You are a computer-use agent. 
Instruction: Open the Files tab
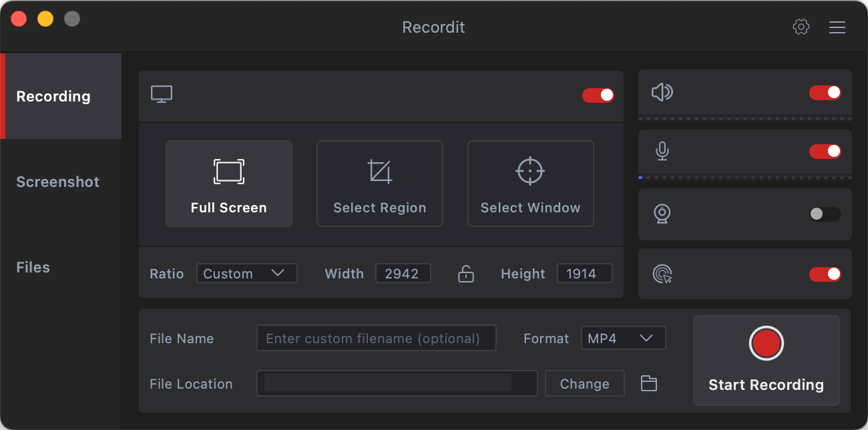point(33,267)
